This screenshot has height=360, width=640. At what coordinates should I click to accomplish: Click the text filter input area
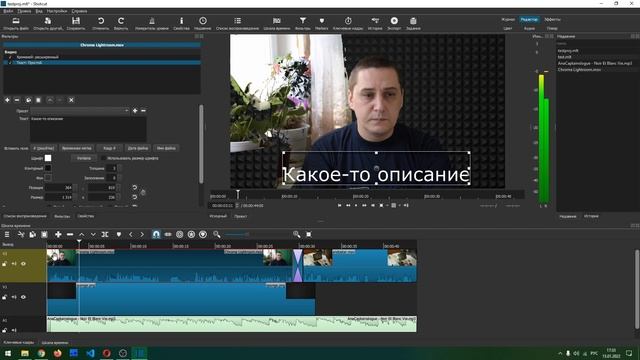pyautogui.click(x=88, y=129)
